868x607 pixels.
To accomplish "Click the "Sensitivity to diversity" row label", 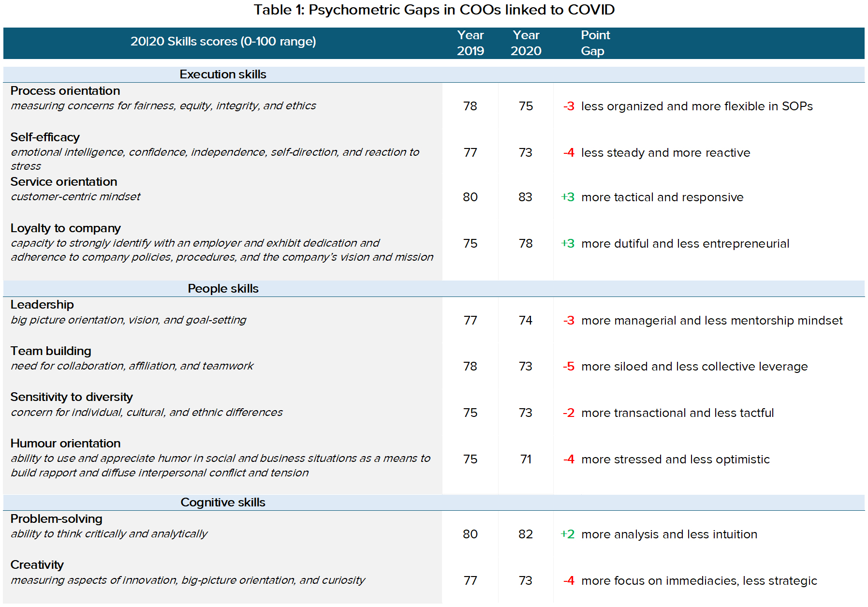I will pyautogui.click(x=72, y=397).
